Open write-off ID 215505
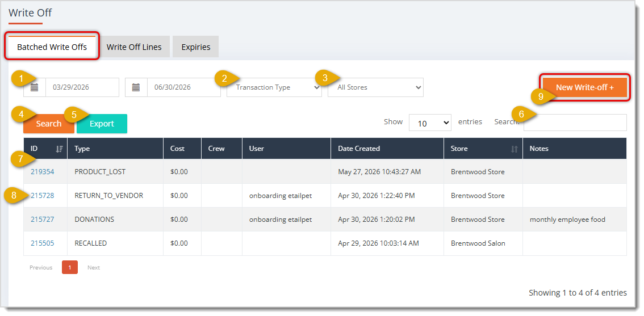Viewport: 644px width, 316px height. click(42, 243)
